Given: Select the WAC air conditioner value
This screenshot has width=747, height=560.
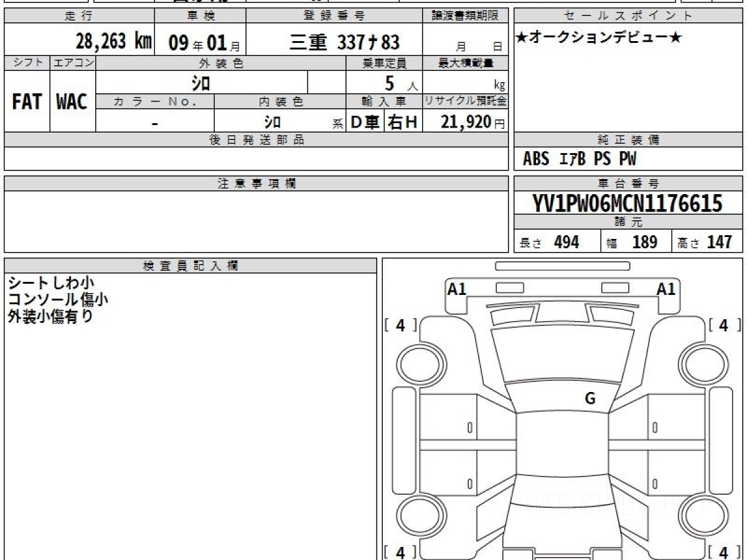Looking at the screenshot, I should click(x=72, y=102).
